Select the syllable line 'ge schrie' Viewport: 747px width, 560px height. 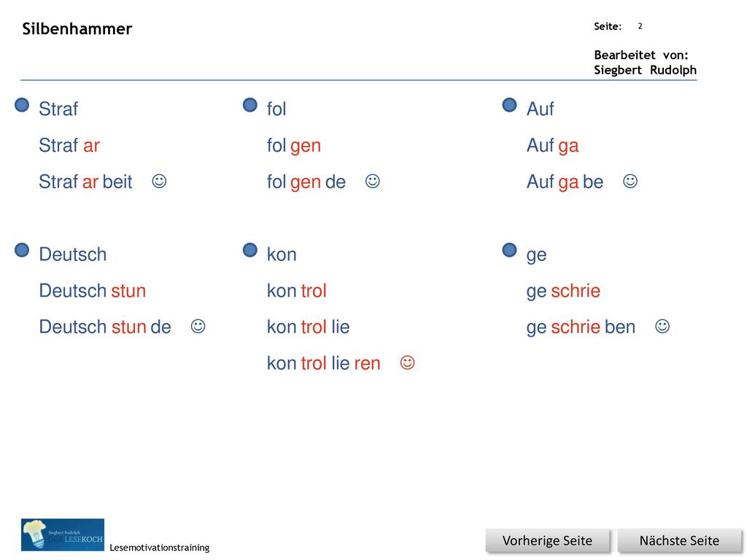point(563,292)
